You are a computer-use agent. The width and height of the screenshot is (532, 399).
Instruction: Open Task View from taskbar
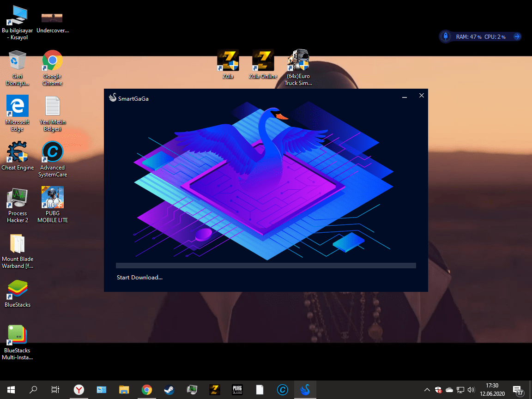(x=55, y=390)
